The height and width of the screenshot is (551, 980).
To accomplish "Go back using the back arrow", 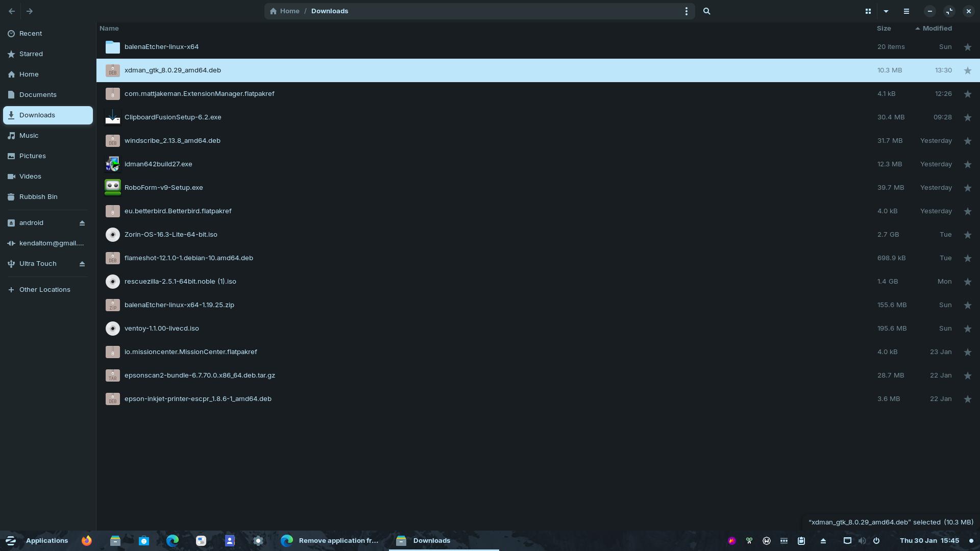I will coord(12,11).
